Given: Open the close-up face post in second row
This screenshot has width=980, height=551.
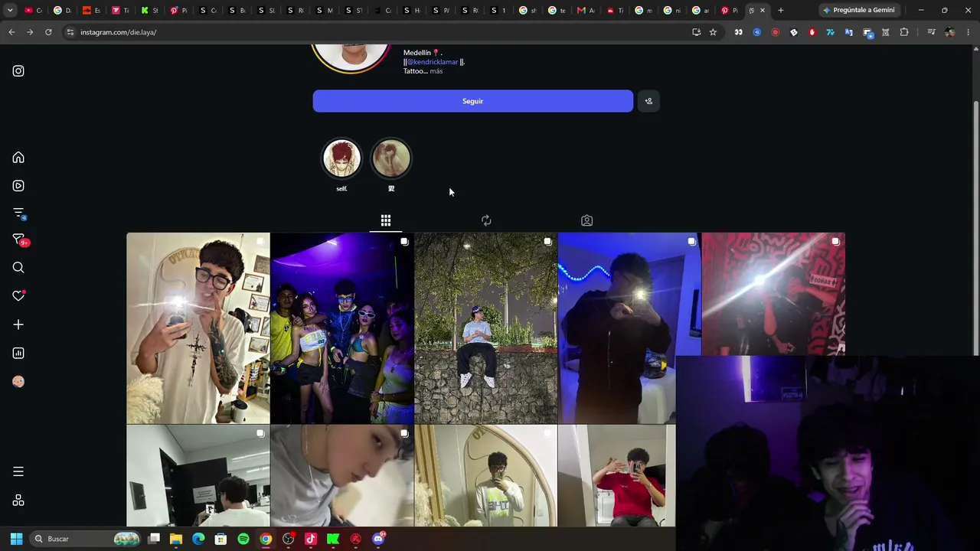Looking at the screenshot, I should click(x=342, y=476).
